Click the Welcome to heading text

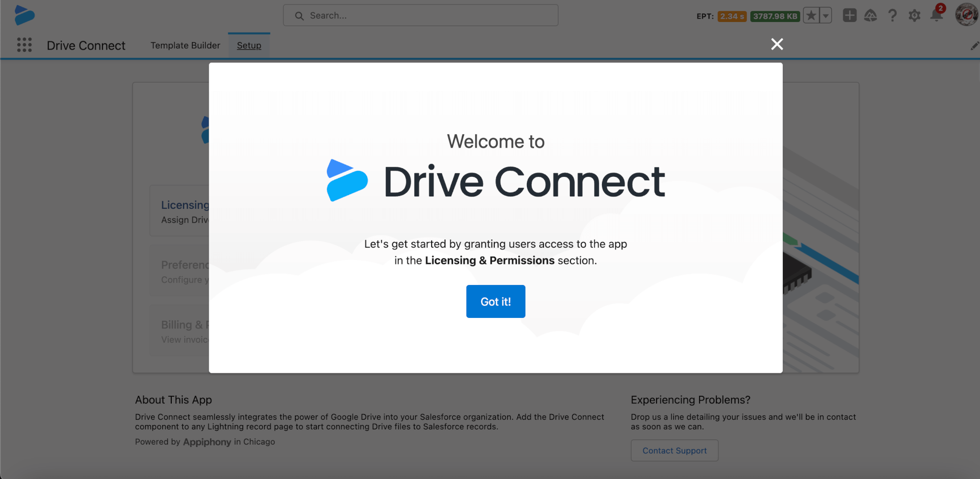[496, 142]
